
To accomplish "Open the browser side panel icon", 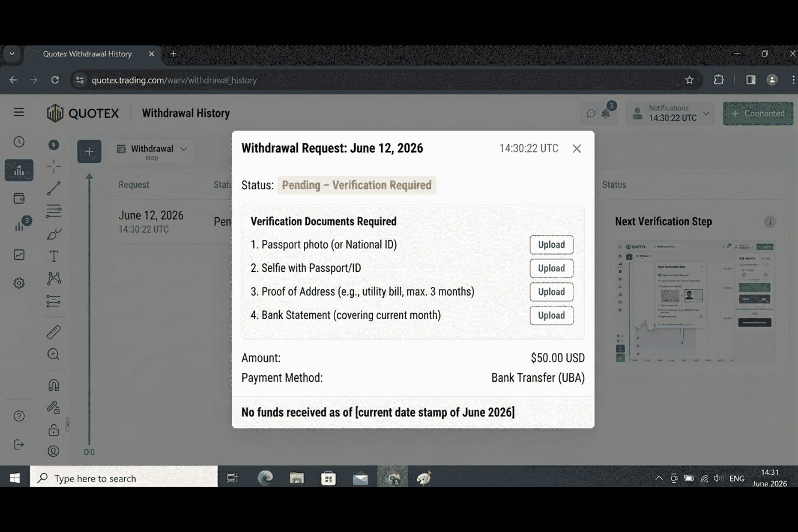I will pyautogui.click(x=751, y=80).
